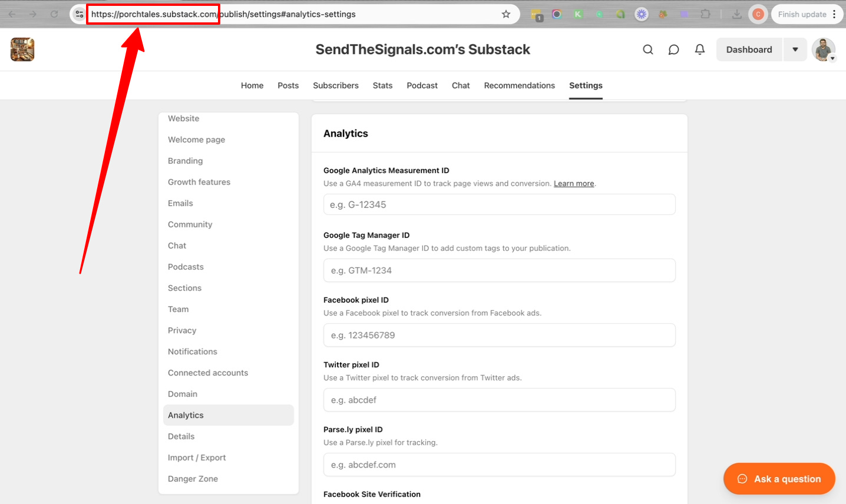Select Community in settings sidebar
The image size is (846, 504).
point(229,224)
